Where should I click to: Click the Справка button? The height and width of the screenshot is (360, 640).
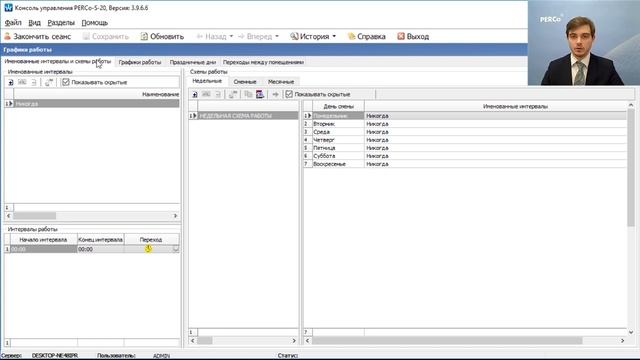(367, 36)
